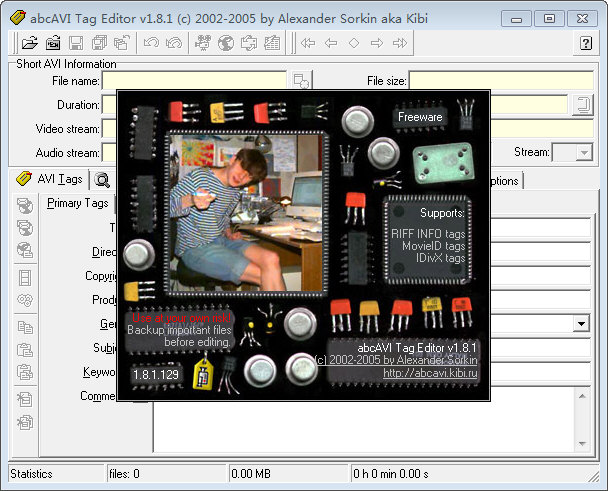608x491 pixels.
Task: Click the two-documents copy sidebar icon
Action: tap(25, 327)
